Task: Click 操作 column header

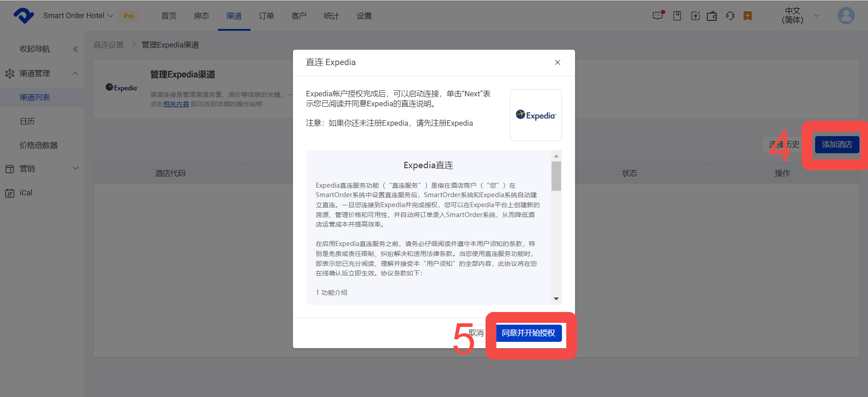Action: [783, 173]
